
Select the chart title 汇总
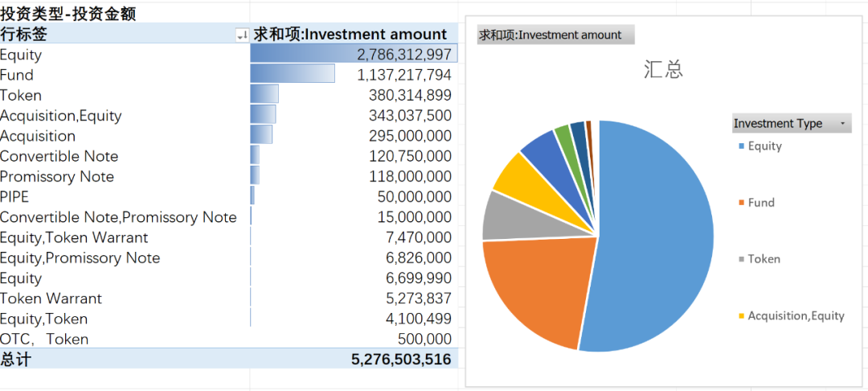(x=663, y=70)
